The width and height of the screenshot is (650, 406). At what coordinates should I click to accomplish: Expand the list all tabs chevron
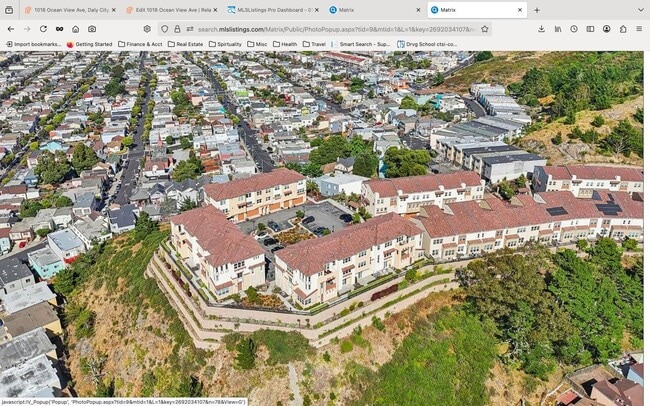tap(639, 10)
